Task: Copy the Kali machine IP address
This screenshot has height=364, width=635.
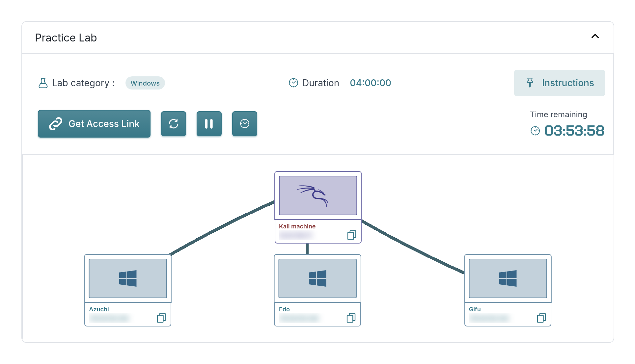Action: click(351, 235)
